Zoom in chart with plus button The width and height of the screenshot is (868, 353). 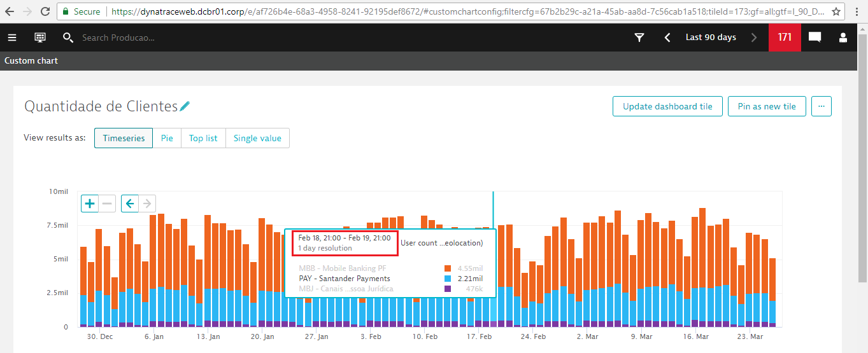90,204
